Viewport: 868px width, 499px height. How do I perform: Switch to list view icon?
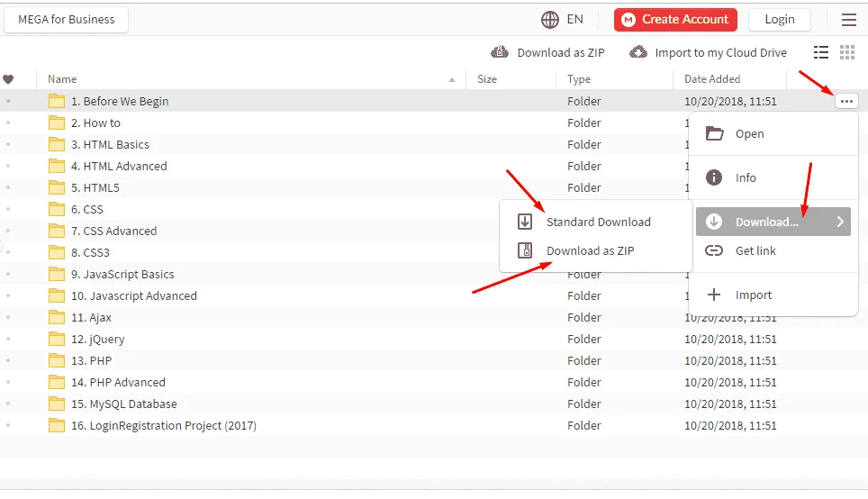(821, 52)
